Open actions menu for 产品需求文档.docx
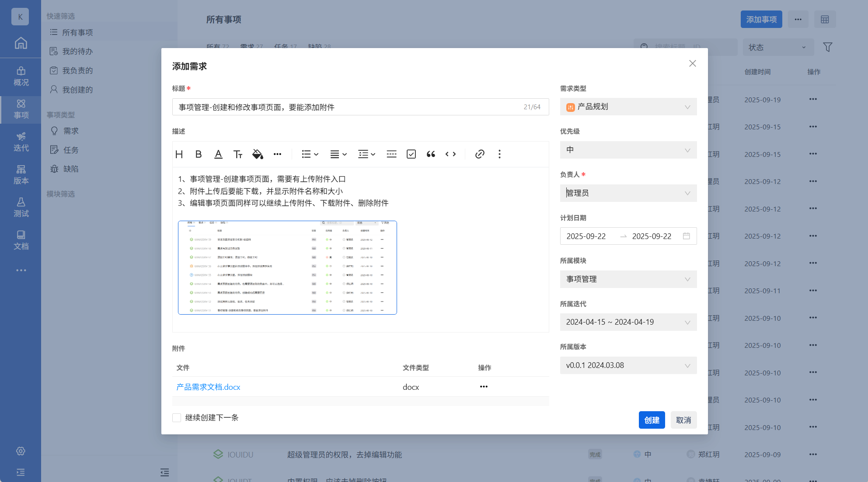 (484, 387)
